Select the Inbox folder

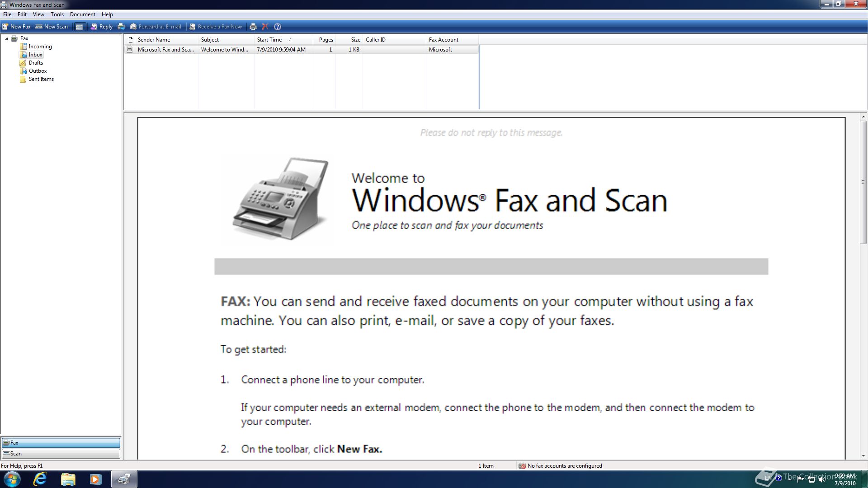pyautogui.click(x=35, y=55)
